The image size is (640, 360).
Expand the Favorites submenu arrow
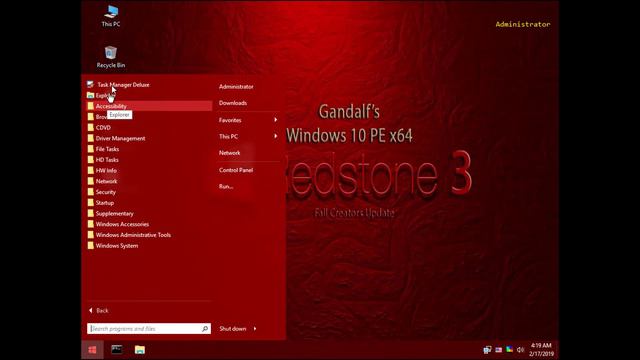tap(276, 120)
